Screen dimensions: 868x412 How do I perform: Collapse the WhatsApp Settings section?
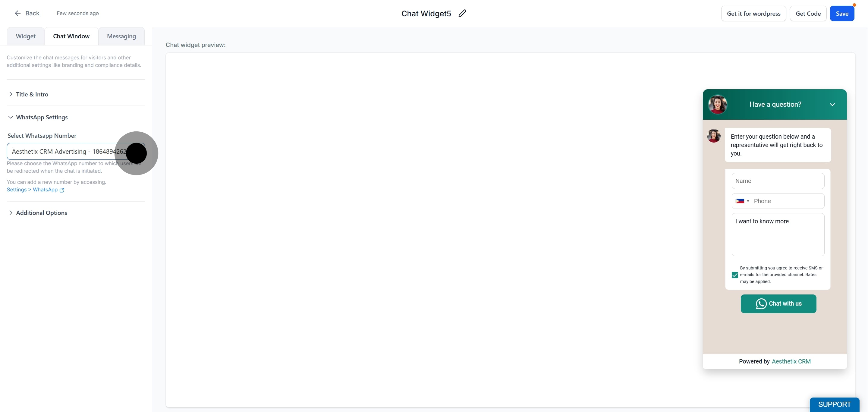(x=42, y=117)
